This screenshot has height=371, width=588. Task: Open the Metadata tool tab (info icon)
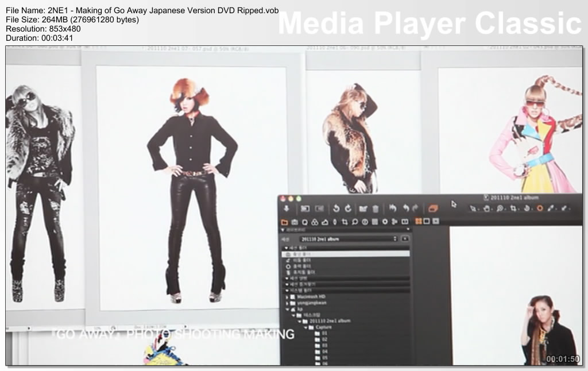point(365,222)
